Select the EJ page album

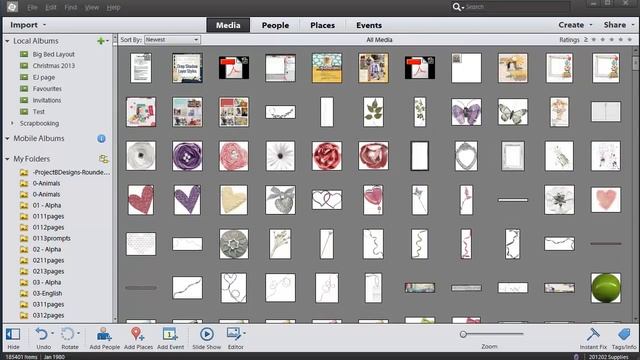pos(44,77)
